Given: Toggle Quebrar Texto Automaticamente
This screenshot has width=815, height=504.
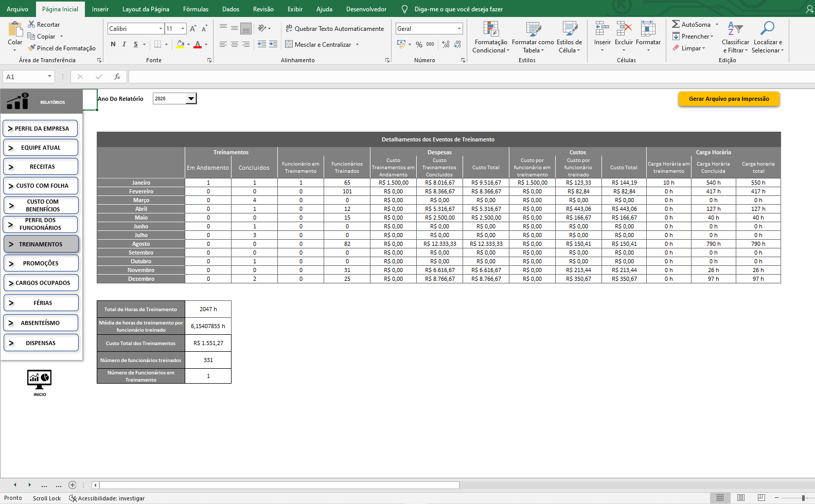Looking at the screenshot, I should 334,29.
